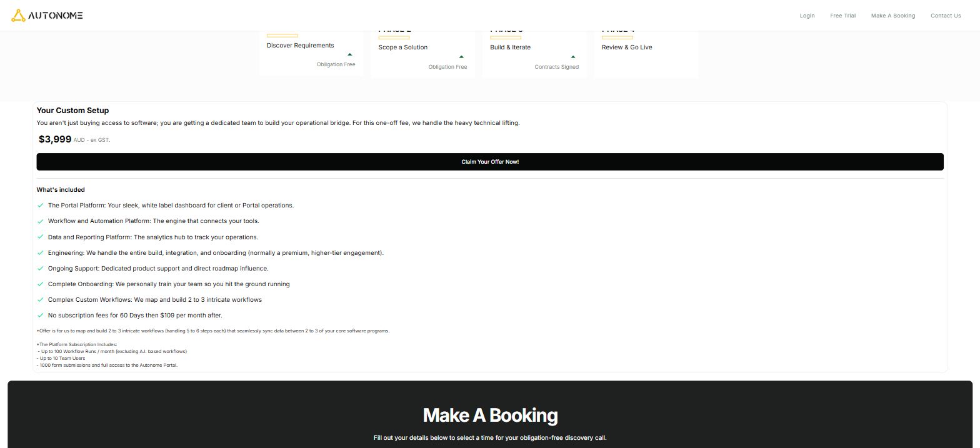Click the Fill out your details below sentence
The width and height of the screenshot is (980, 448).
[x=490, y=438]
